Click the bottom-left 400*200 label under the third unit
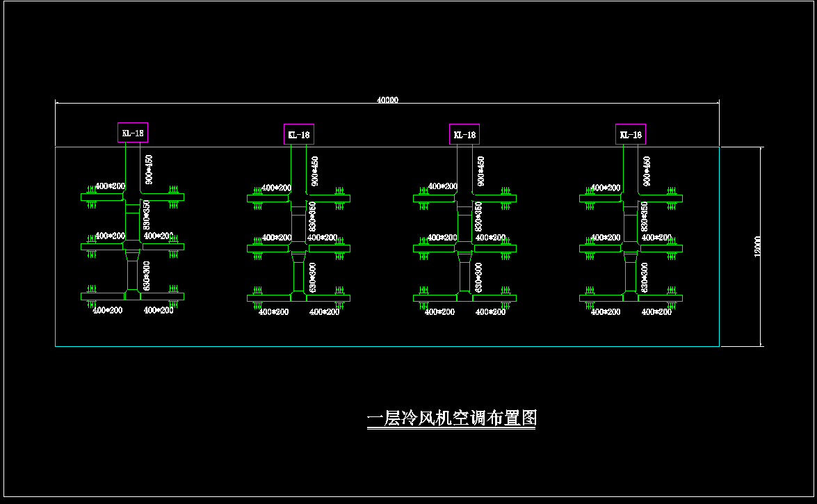The height and width of the screenshot is (504, 817). (x=439, y=311)
